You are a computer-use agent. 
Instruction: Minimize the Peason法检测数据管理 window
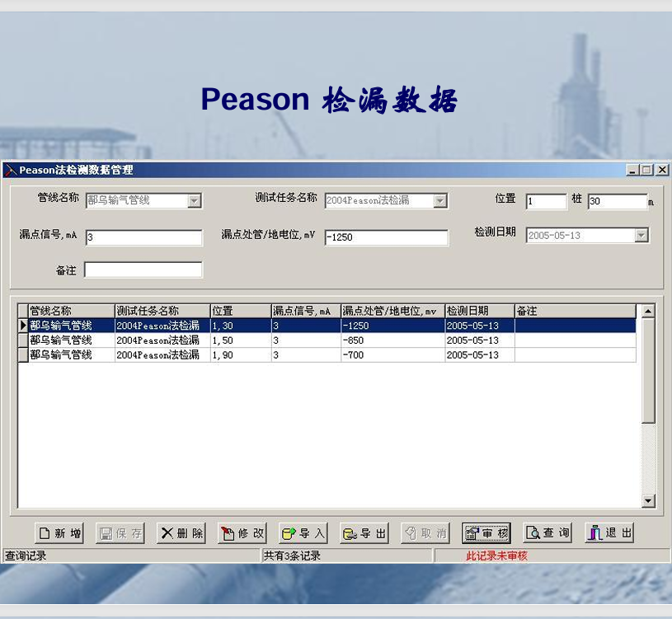point(632,170)
